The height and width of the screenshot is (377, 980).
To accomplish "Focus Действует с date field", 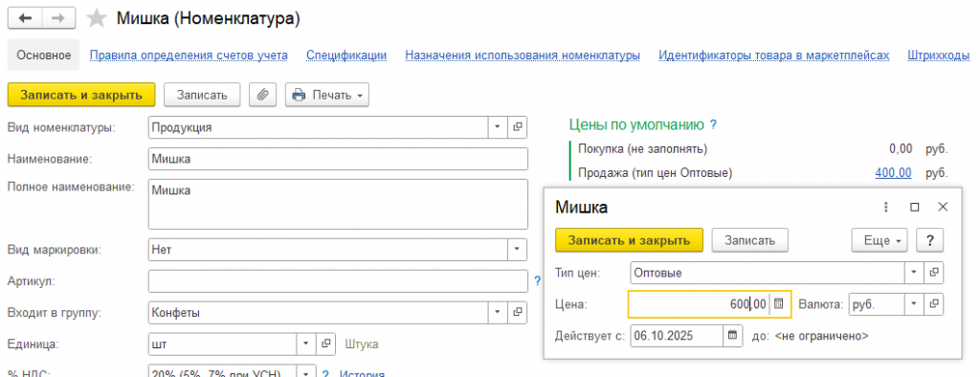I will click(x=677, y=336).
